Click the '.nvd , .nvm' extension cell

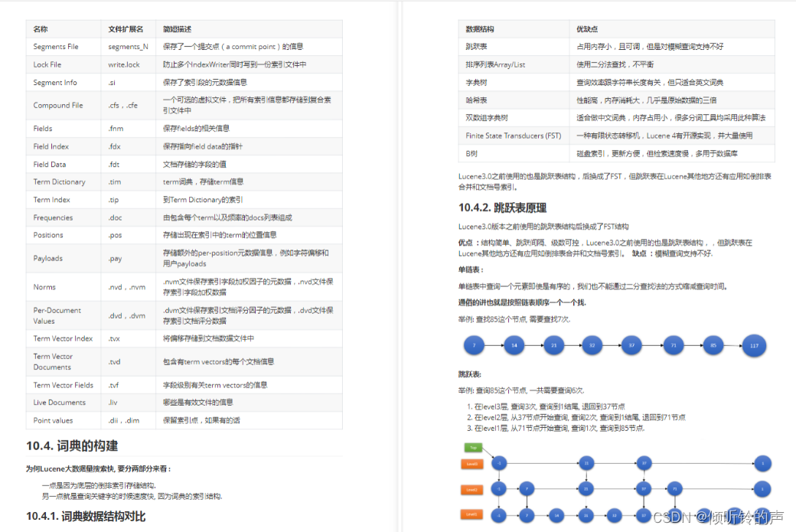click(128, 287)
